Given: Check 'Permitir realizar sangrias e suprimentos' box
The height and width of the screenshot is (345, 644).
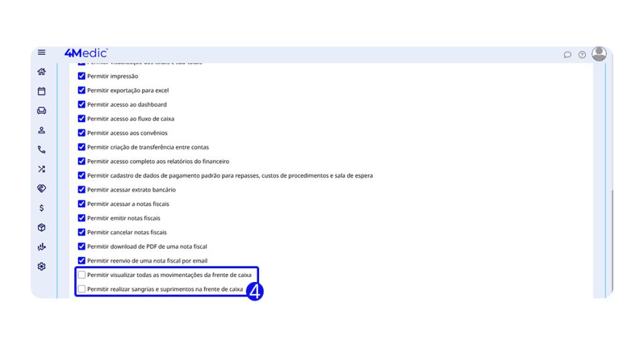Looking at the screenshot, I should click(x=82, y=289).
